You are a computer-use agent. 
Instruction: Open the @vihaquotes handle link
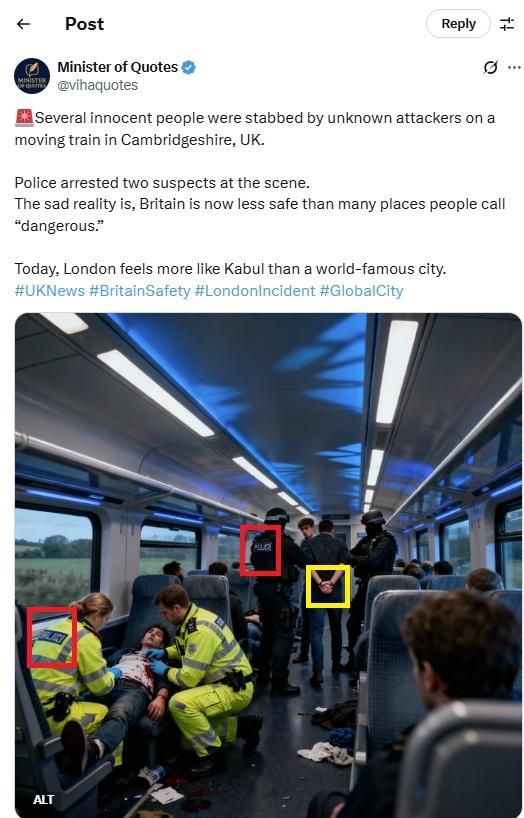(x=98, y=85)
